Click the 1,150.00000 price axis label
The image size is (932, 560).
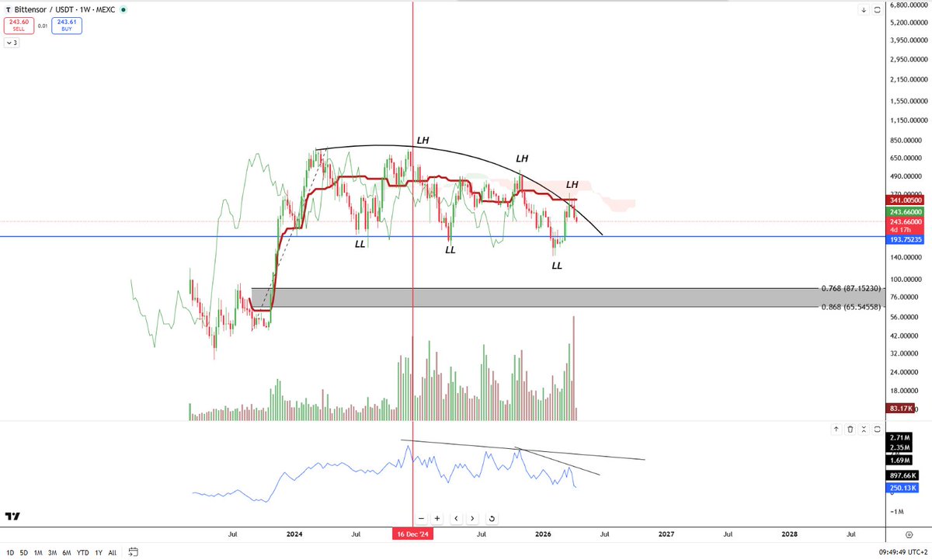point(910,120)
